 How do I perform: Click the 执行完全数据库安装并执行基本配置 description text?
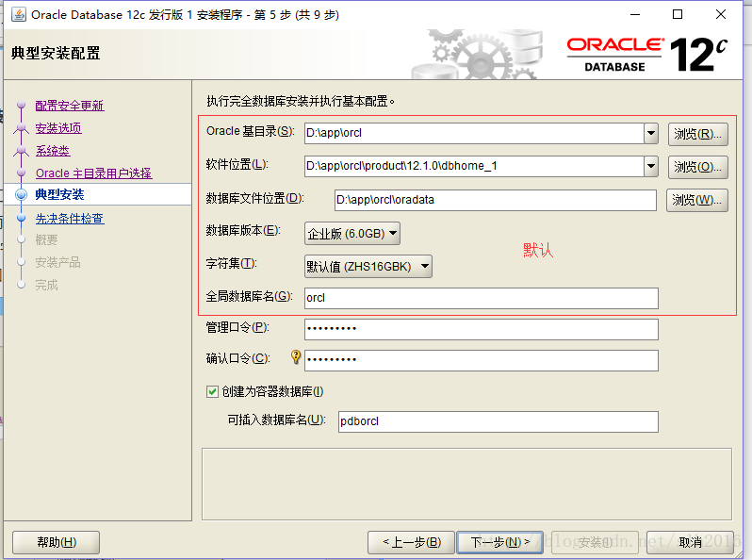(301, 101)
